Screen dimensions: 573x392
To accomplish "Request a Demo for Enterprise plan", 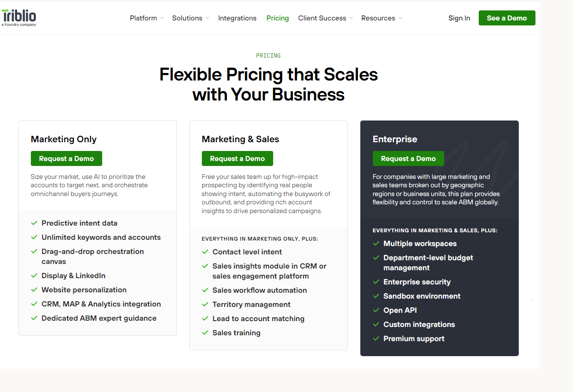I will pos(408,158).
